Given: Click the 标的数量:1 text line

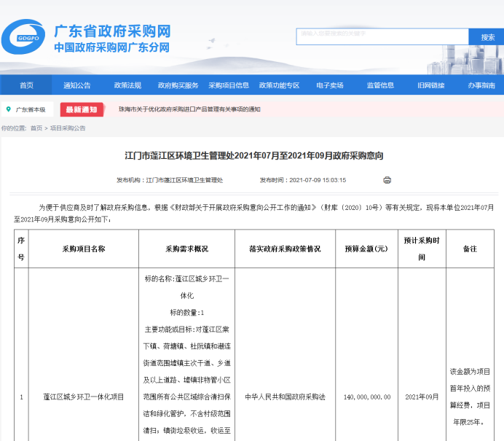Looking at the screenshot, I should 186,312.
